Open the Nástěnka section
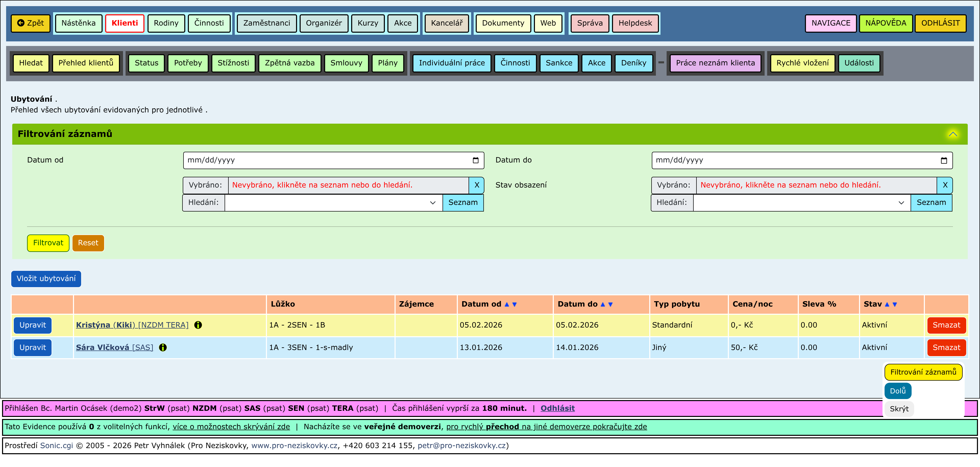The width and height of the screenshot is (980, 467). coord(78,23)
